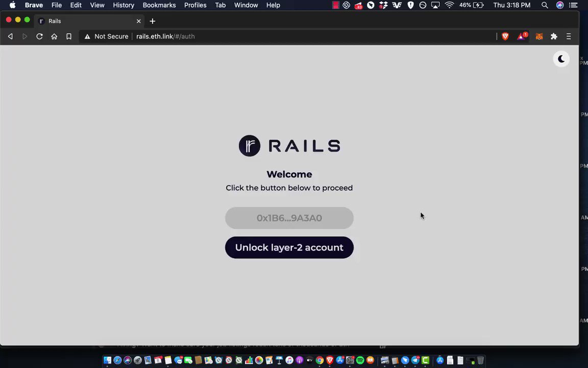Open Launchpad rocket in the Dock
The image size is (588, 368).
tap(138, 360)
